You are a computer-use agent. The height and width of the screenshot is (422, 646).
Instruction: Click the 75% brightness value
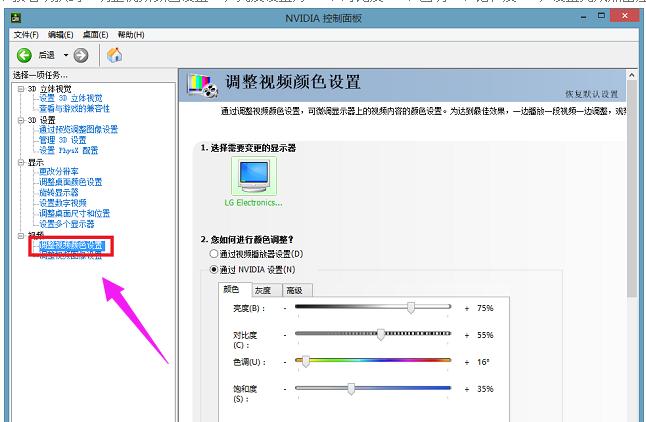click(485, 308)
